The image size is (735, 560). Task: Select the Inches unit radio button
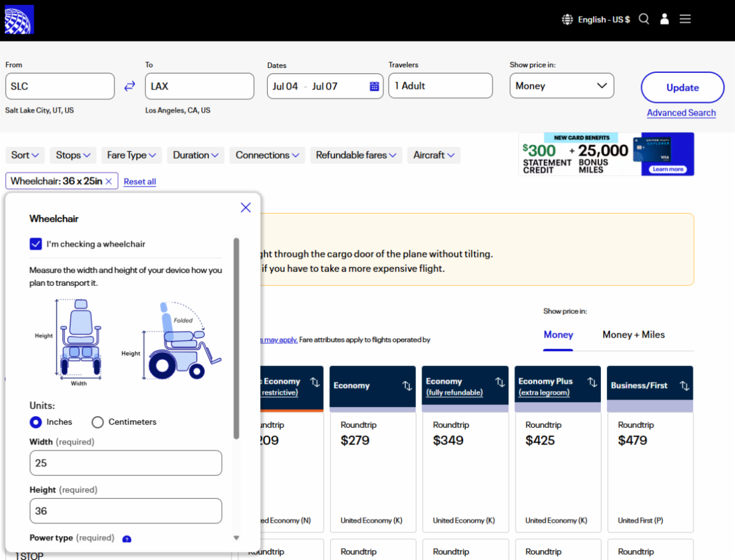[36, 422]
